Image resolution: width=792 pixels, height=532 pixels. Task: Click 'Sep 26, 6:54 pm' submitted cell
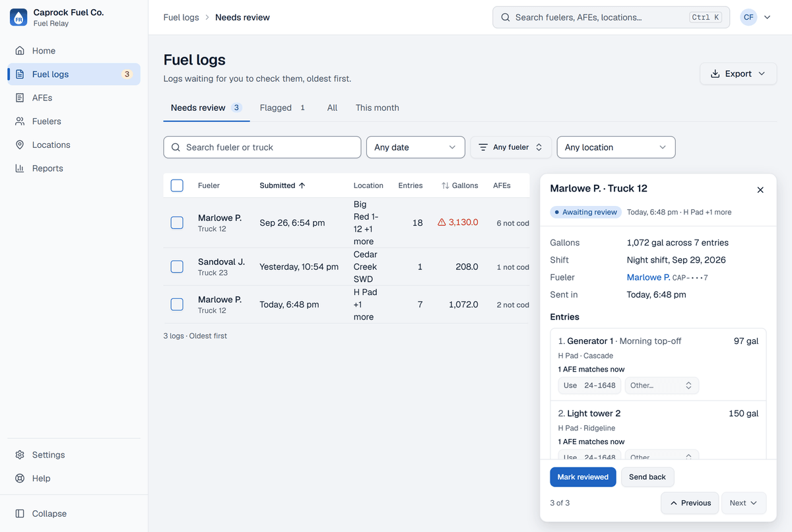tap(292, 223)
